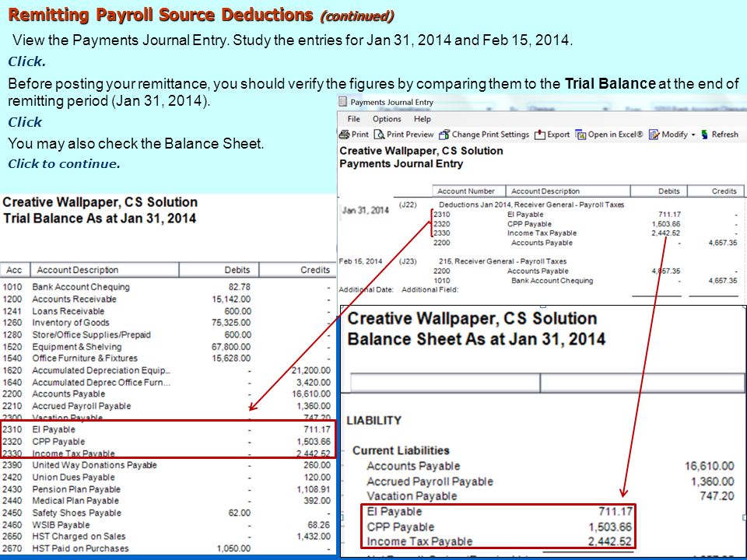Screen dimensions: 747x560
Task: Click Change Print Settings icon
Action: pos(444,135)
